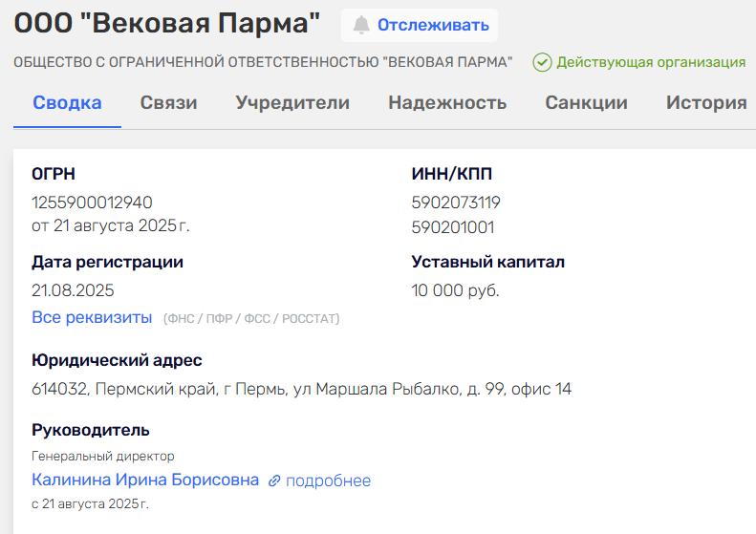Open director Калинина Ирина Борисовна's profile
Screen dimensions: 756x534
click(145, 480)
